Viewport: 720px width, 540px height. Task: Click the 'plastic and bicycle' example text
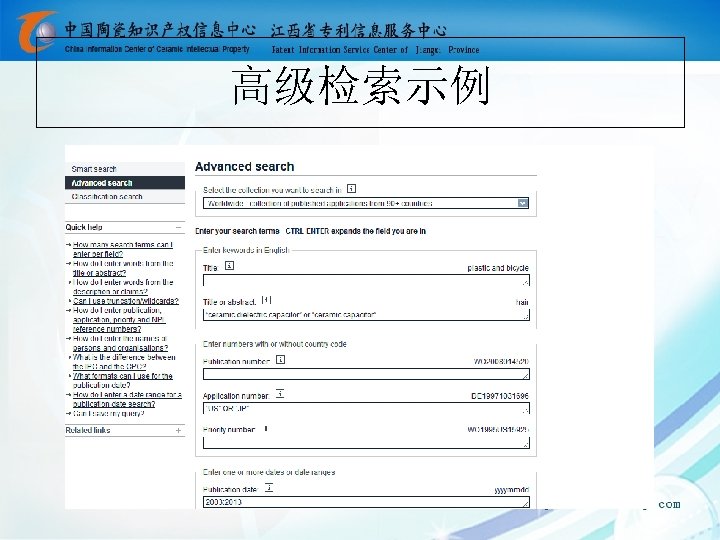[x=498, y=268]
